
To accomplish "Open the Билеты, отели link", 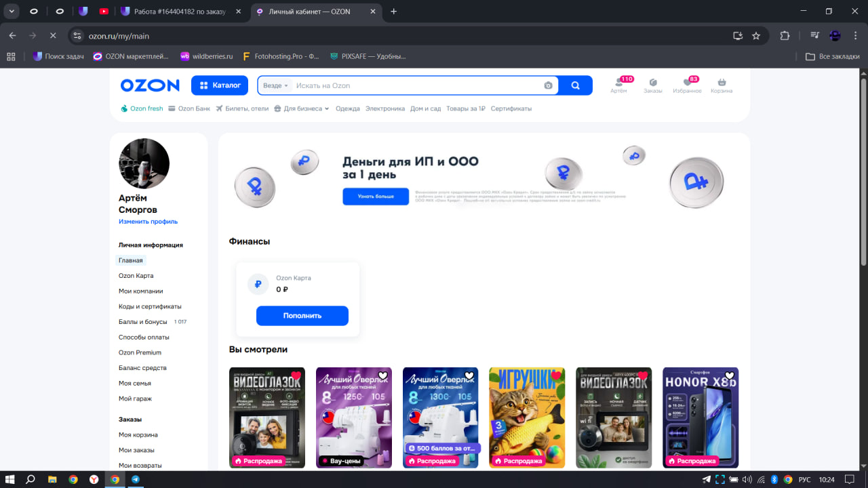I will coord(243,108).
